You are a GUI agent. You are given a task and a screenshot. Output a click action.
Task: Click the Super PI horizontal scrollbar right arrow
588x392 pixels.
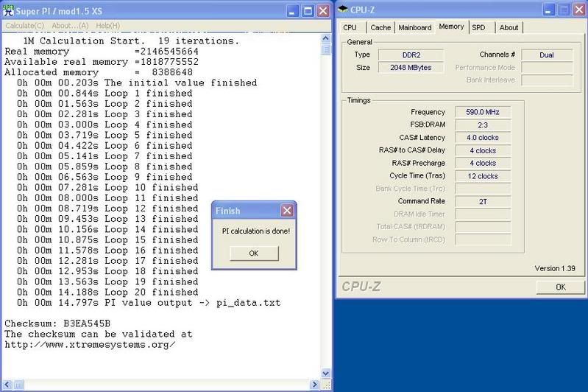click(315, 385)
